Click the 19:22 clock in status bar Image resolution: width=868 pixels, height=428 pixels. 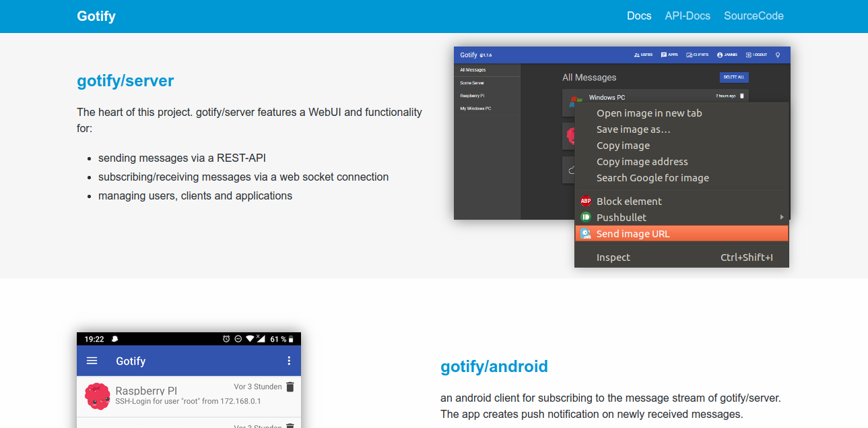(94, 339)
